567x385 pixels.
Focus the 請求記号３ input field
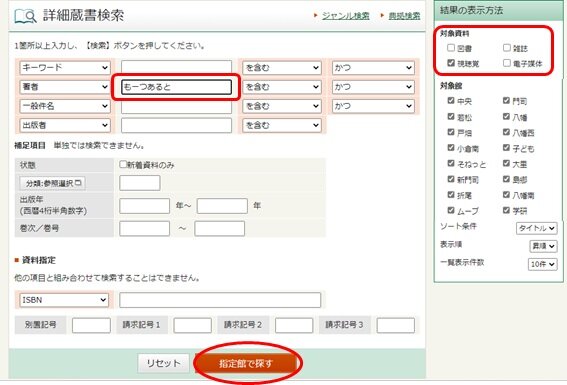pos(396,325)
